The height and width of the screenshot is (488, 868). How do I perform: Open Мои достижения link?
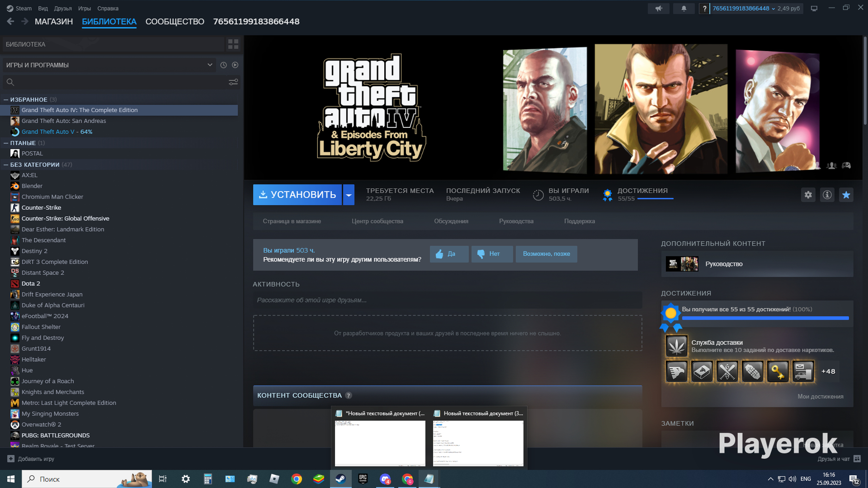(820, 396)
